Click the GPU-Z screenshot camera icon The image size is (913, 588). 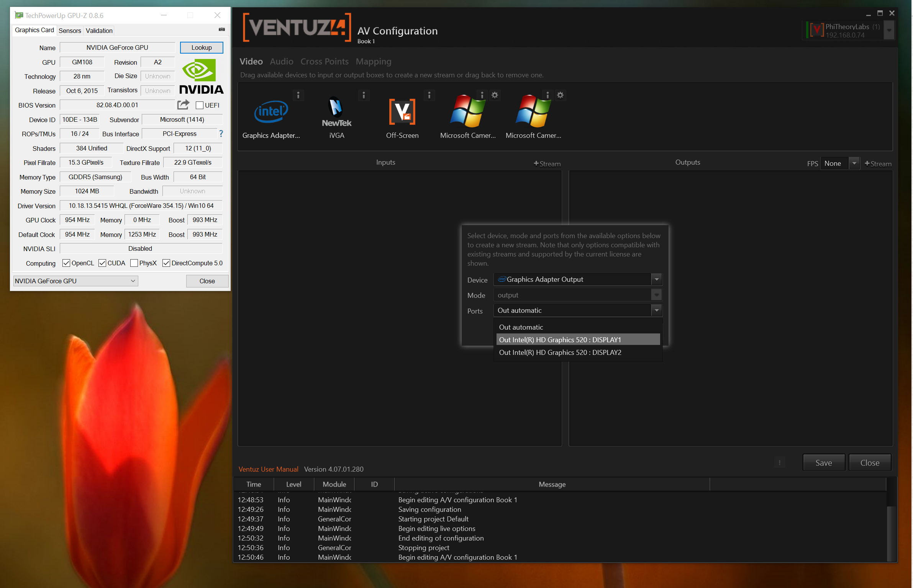point(221,29)
